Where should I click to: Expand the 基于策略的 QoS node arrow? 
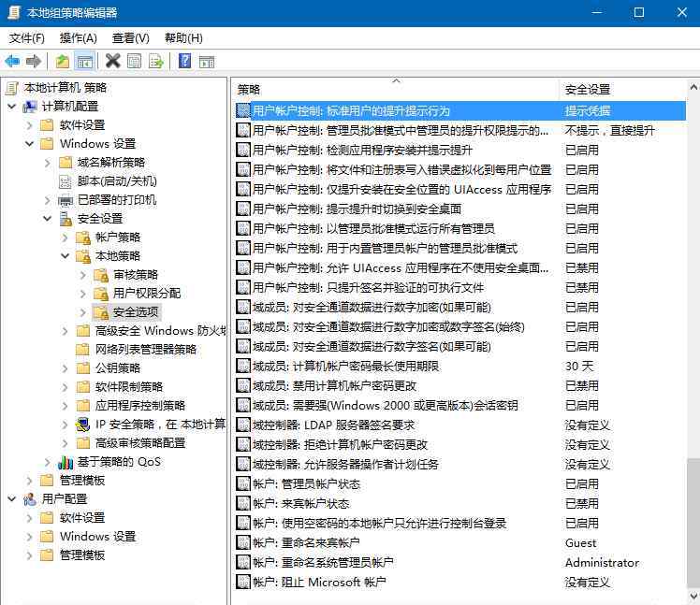[48, 462]
